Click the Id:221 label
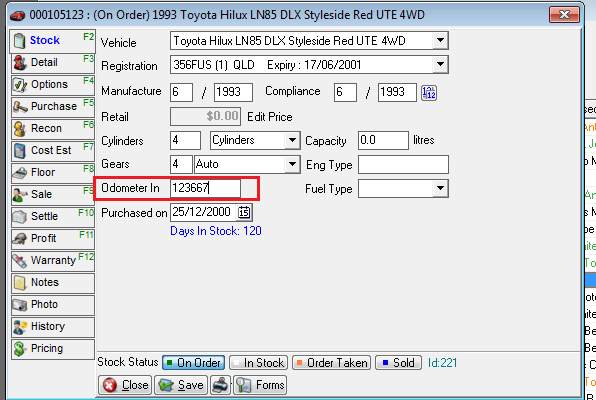 [442, 363]
